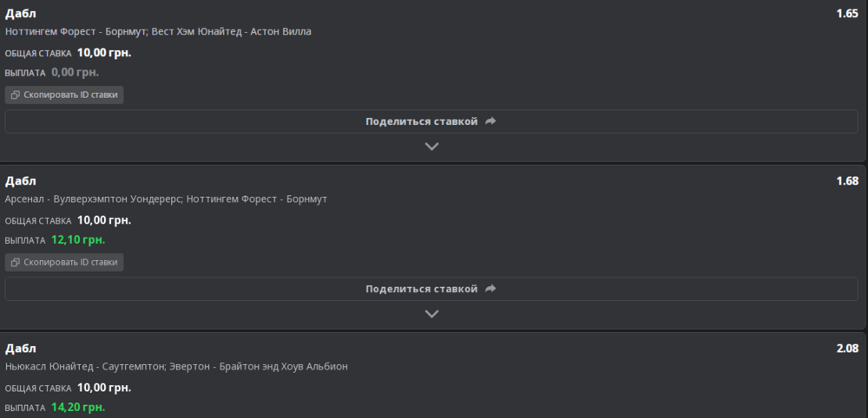Image resolution: width=868 pixels, height=418 pixels.
Task: Copy bet ID for Arsenal - Wolverhampton double
Action: coord(64,263)
